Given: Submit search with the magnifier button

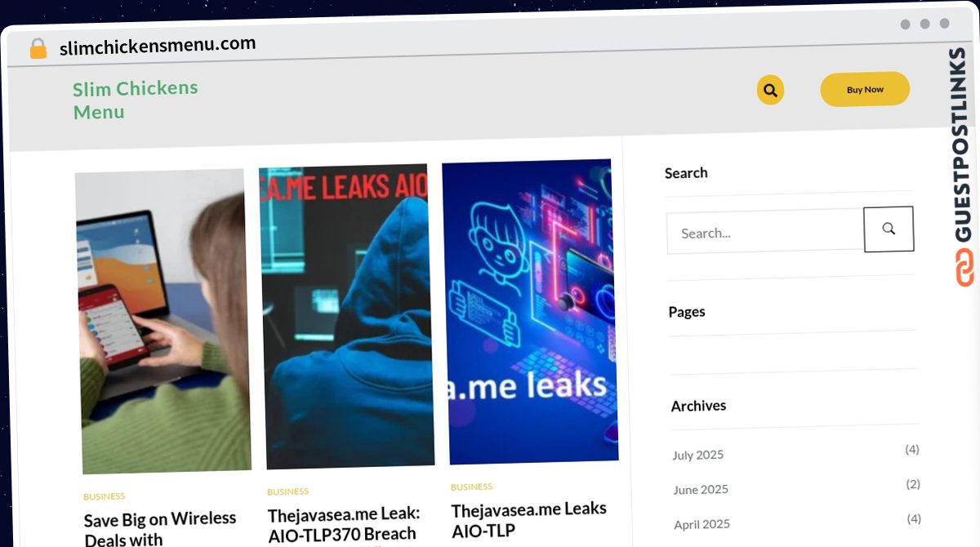Looking at the screenshot, I should click(889, 229).
